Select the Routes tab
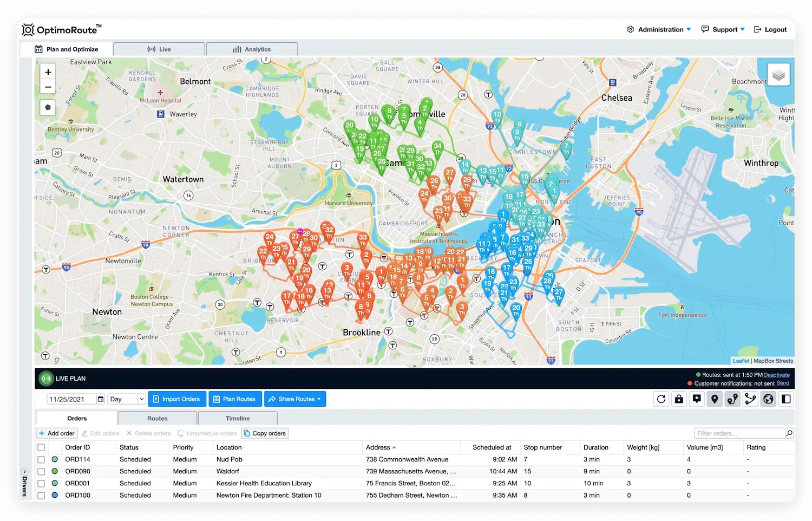Screen dimensions: 812x521 pyautogui.click(x=158, y=419)
